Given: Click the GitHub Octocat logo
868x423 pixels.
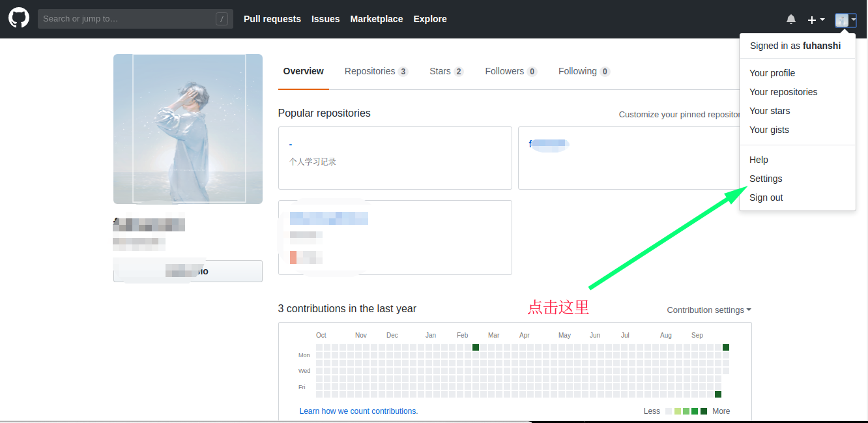Looking at the screenshot, I should tap(19, 18).
